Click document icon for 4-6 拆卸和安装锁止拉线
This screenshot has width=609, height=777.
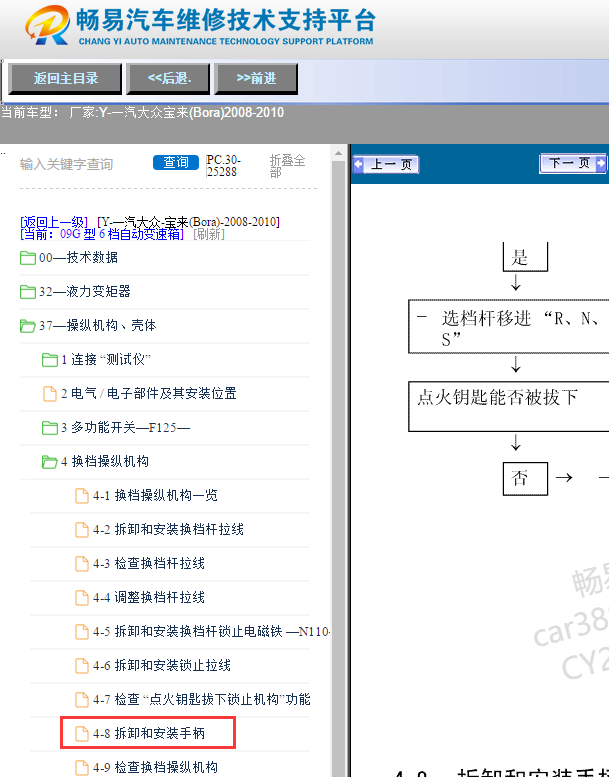coord(82,666)
